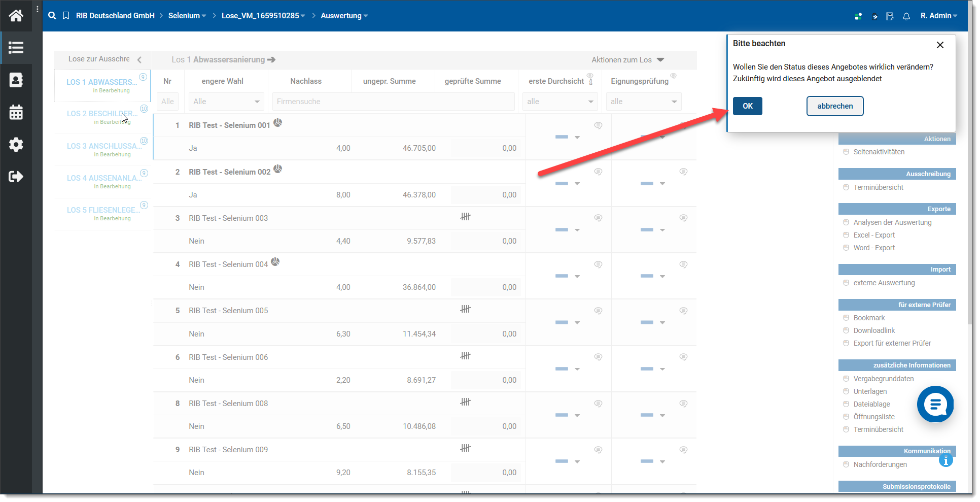Open the Excel - Export link
This screenshot has width=980, height=502.
click(873, 235)
